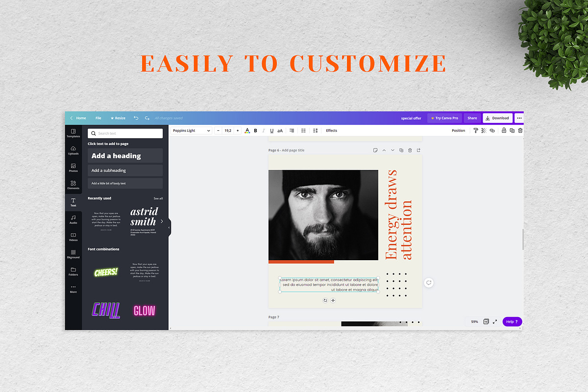Change text alignment
The width and height of the screenshot is (588, 392).
pyautogui.click(x=292, y=131)
